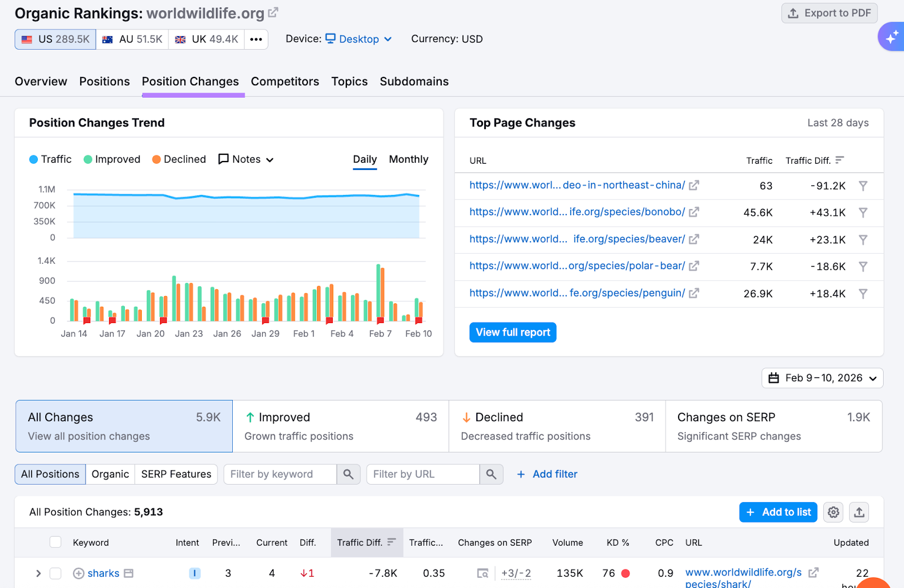Click search icon in keyword filter
This screenshot has width=904, height=588.
point(349,474)
